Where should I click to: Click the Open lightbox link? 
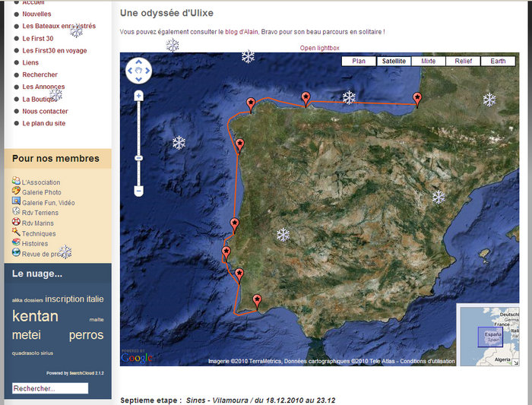click(x=319, y=48)
